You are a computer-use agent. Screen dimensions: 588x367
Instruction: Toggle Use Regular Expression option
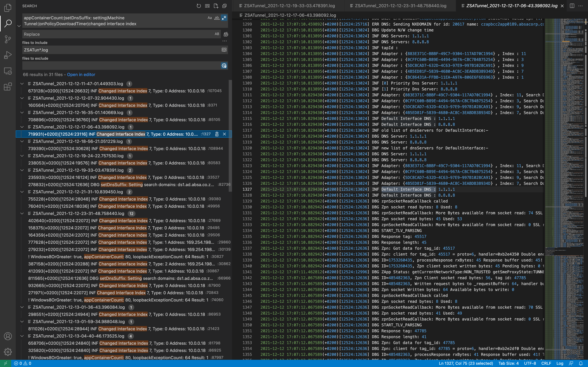pyautogui.click(x=224, y=18)
